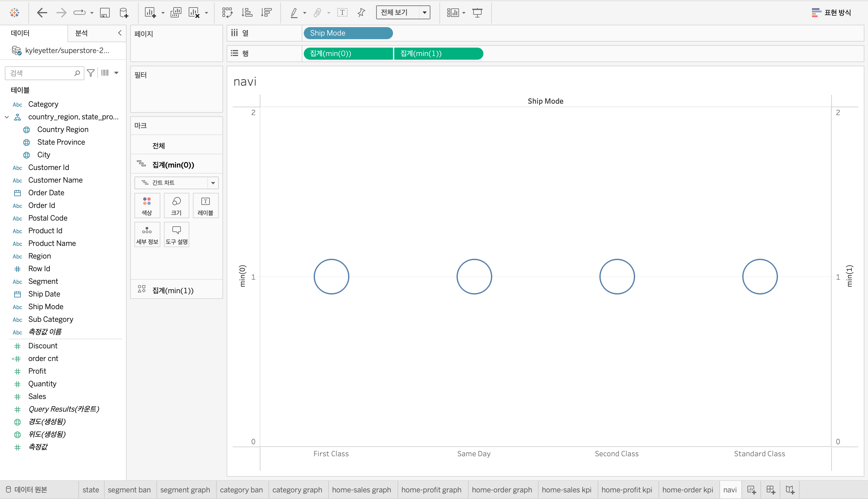Viewport: 868px width, 499px height.
Task: Open data pane view options dropdown
Action: click(116, 73)
